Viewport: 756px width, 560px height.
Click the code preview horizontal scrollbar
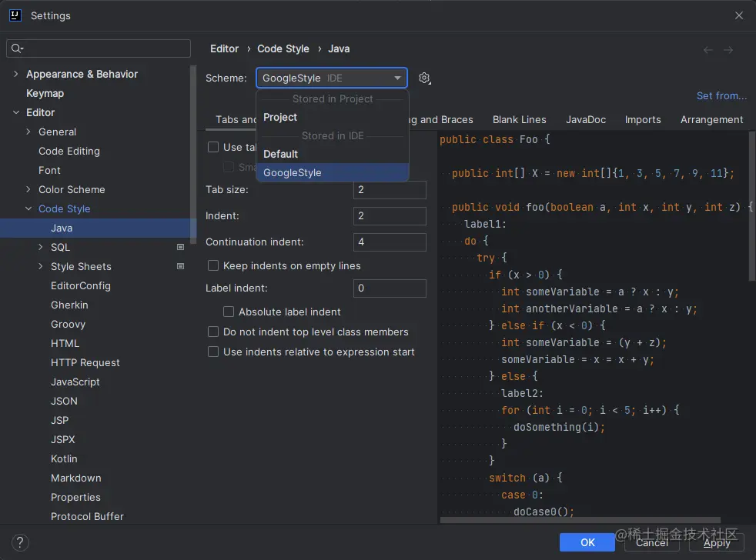pos(580,520)
